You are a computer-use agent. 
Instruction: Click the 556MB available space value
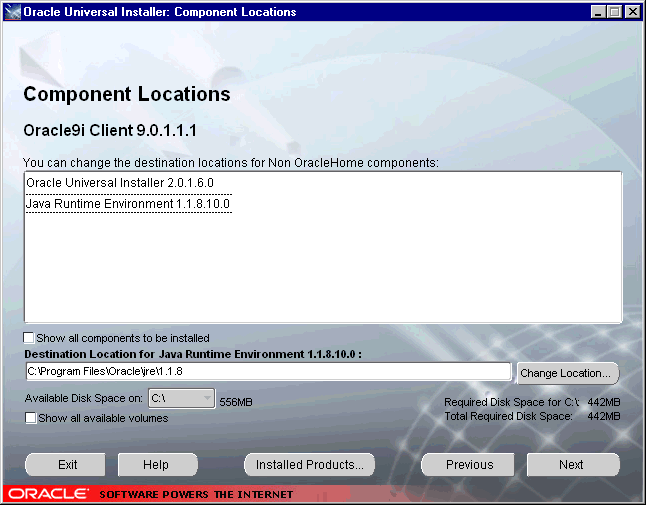pyautogui.click(x=236, y=402)
